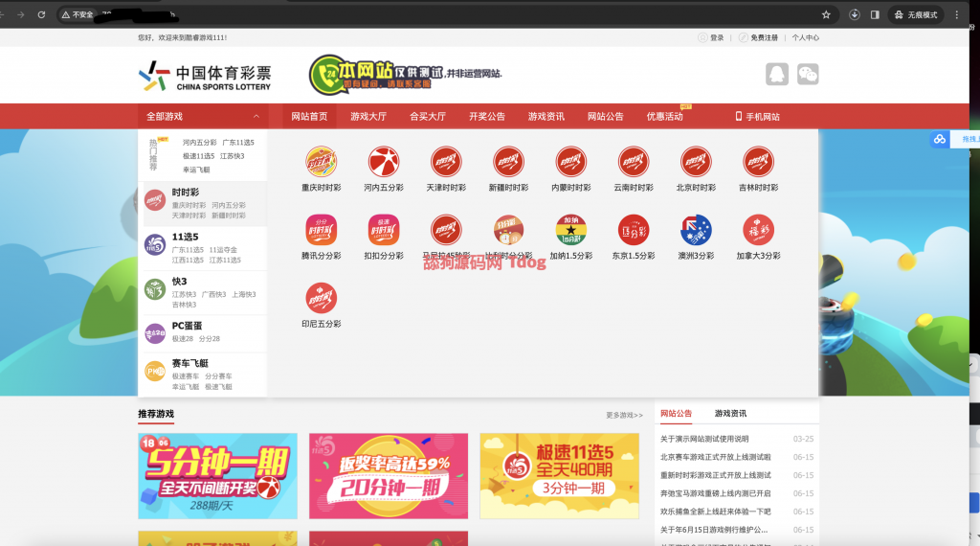Switch to the 游戏资讯 tab
The image size is (980, 546).
click(730, 414)
